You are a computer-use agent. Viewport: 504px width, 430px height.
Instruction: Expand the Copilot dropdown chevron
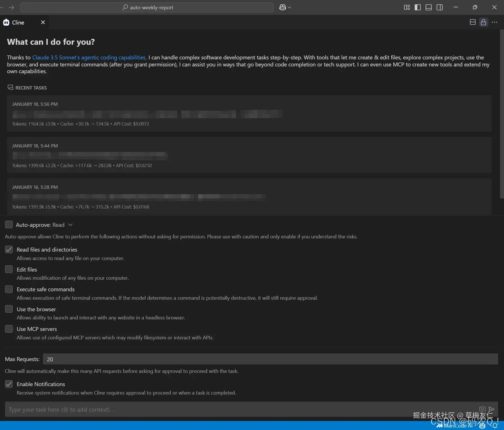[x=290, y=8]
